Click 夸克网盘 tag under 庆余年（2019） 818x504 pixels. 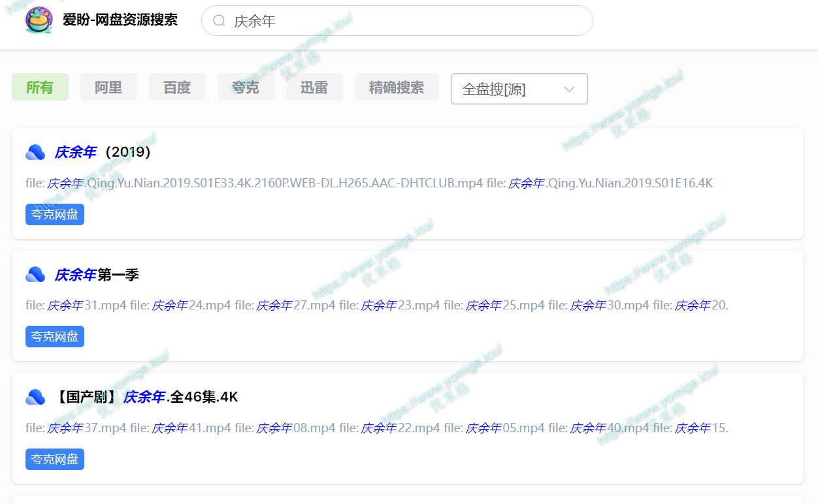pos(55,214)
